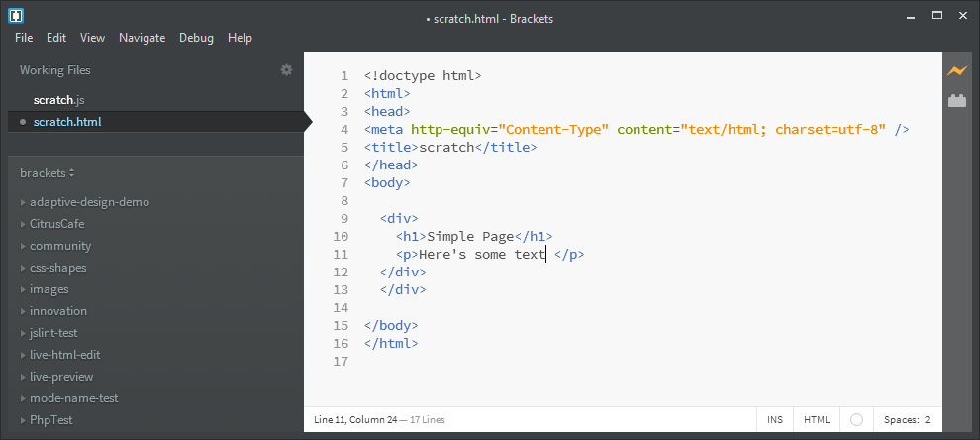The width and height of the screenshot is (980, 440).
Task: Expand the css-shapes folder
Action: point(23,268)
